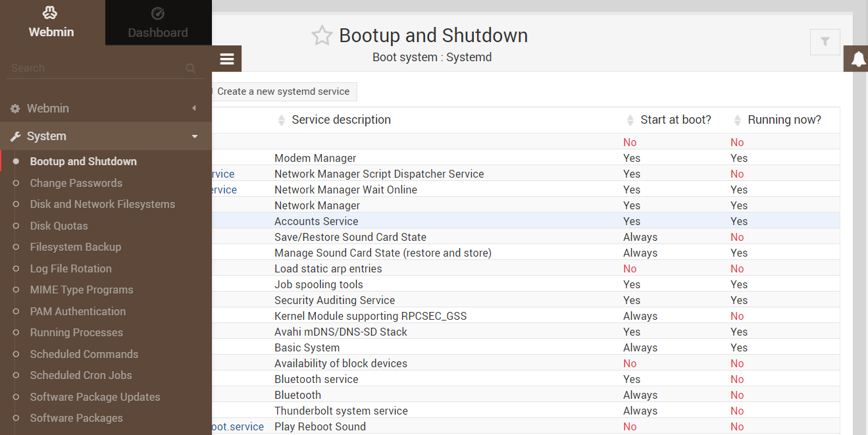Click the Play Reboot Sound description
868x435 pixels.
(x=320, y=426)
